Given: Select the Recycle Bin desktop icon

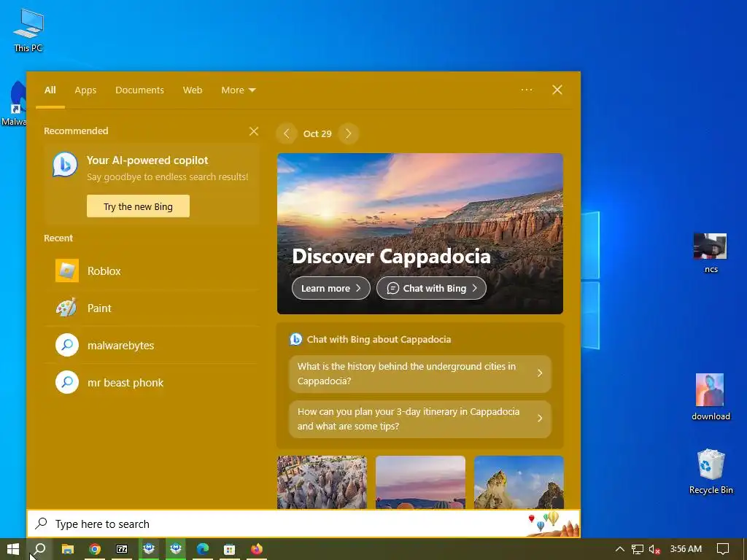Looking at the screenshot, I should [711, 472].
